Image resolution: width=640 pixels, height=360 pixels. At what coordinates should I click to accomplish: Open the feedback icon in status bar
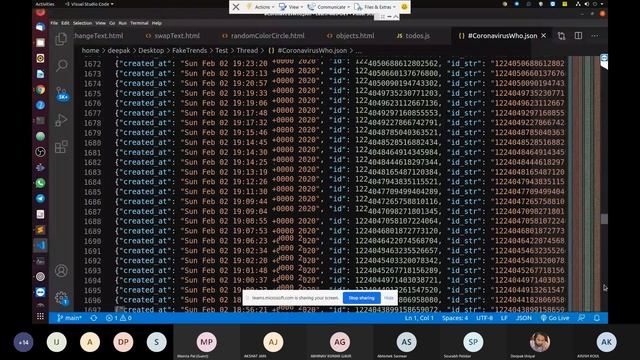pos(581,318)
